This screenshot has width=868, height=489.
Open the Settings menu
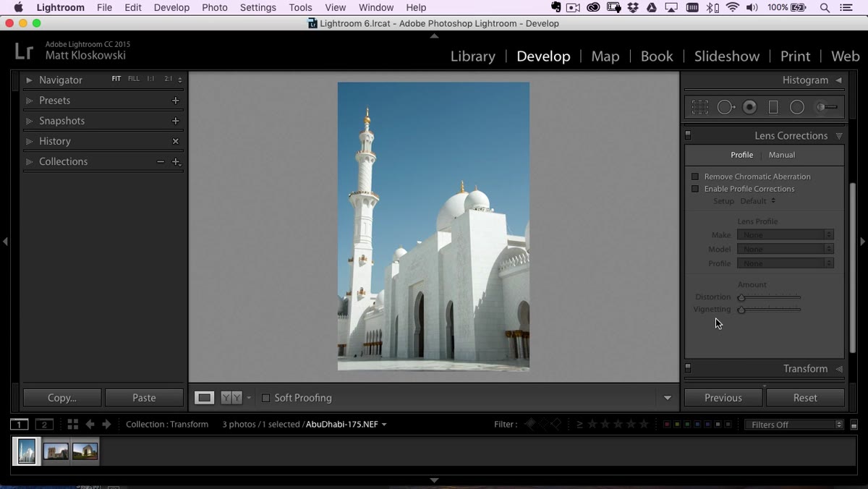click(x=258, y=7)
